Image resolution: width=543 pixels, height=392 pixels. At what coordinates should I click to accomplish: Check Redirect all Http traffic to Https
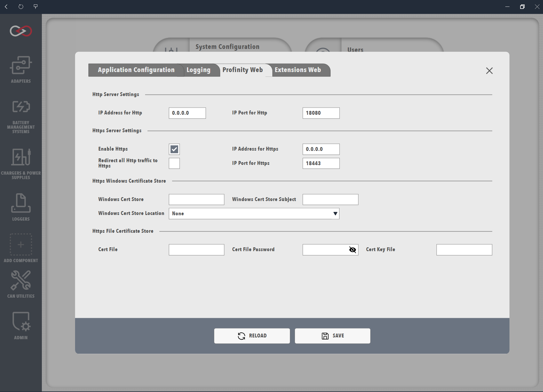174,163
